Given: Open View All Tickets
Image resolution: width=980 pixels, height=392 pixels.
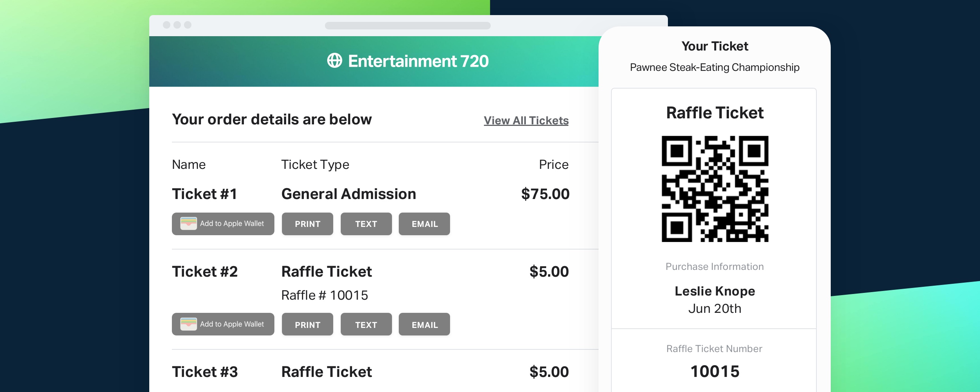Looking at the screenshot, I should click(x=525, y=120).
